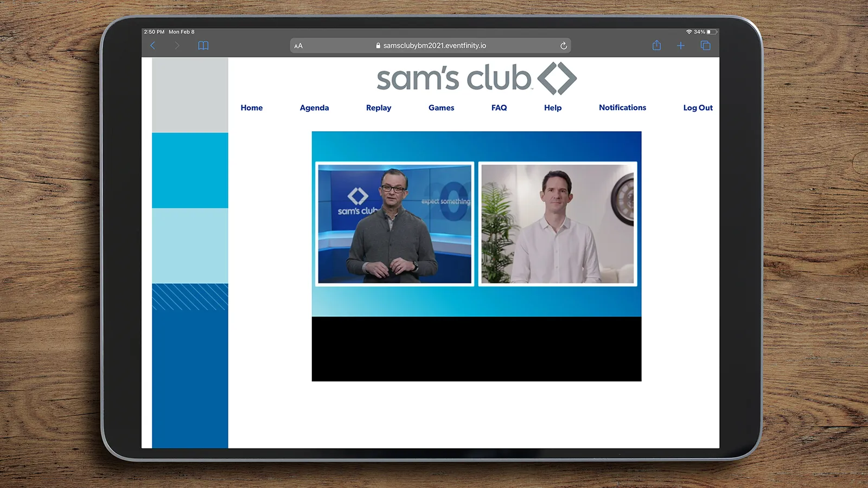Open the Safari share sheet icon
This screenshot has width=868, height=488.
(656, 46)
